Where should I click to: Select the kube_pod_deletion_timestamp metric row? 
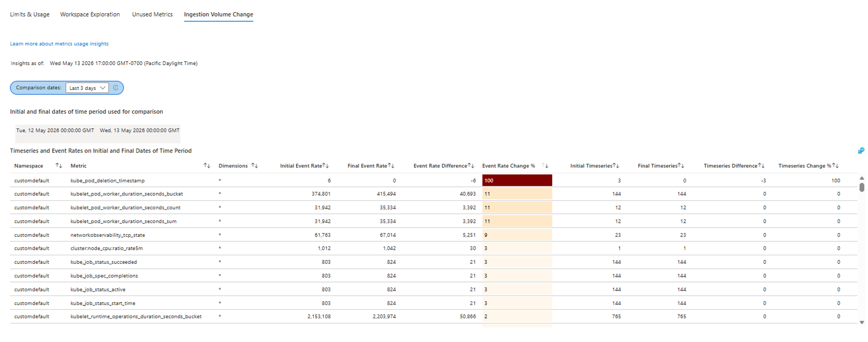(x=433, y=180)
